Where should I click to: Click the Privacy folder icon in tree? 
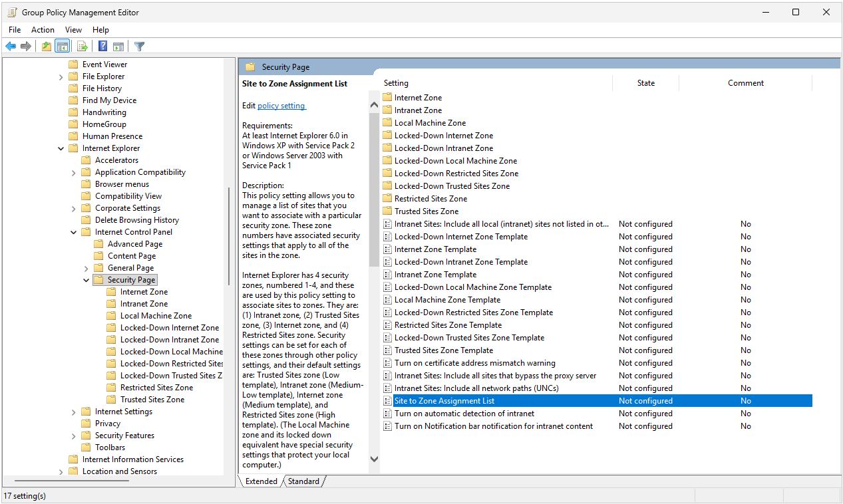point(86,424)
